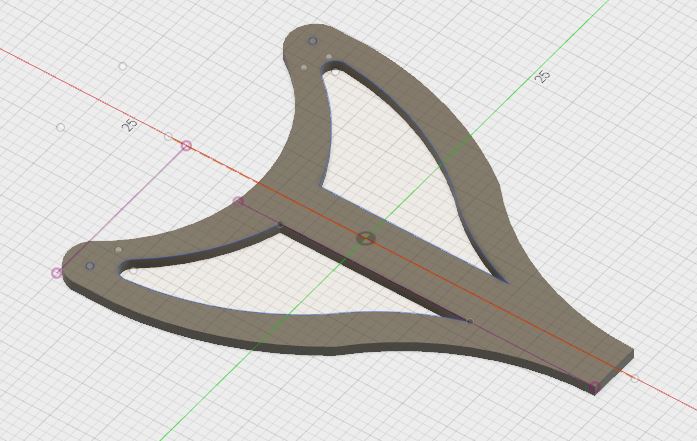Click the far-left magenta sketch point
697x441 pixels.
pyautogui.click(x=57, y=273)
